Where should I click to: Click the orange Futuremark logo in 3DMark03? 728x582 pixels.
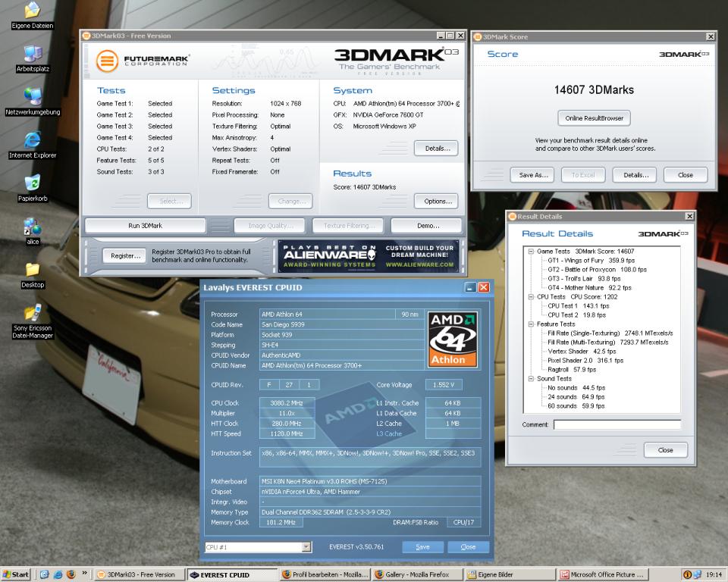[107, 61]
